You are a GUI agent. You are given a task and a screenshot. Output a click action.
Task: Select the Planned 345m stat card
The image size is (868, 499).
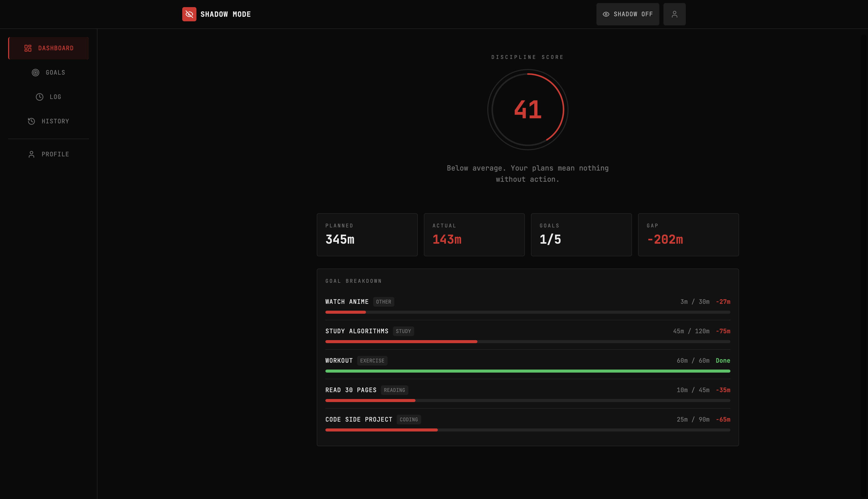tap(367, 235)
